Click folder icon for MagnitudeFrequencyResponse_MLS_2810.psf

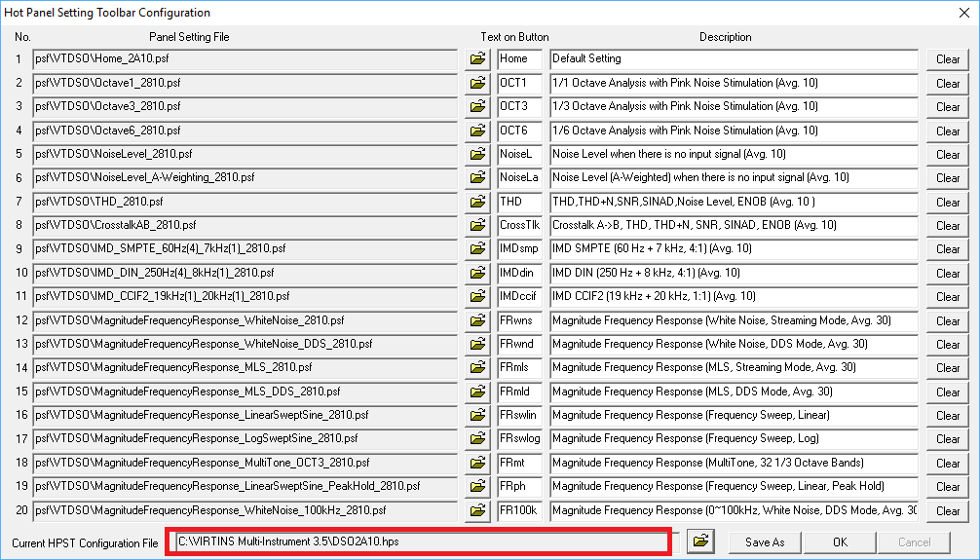[x=477, y=368]
